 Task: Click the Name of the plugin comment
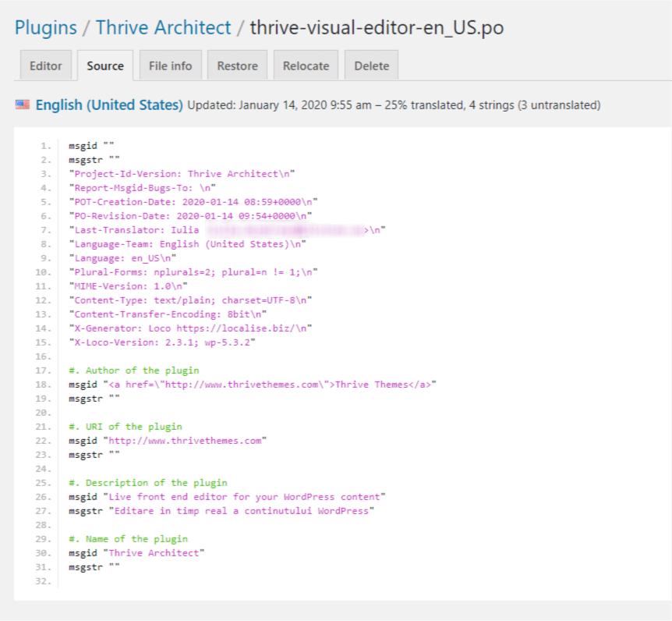pos(129,539)
